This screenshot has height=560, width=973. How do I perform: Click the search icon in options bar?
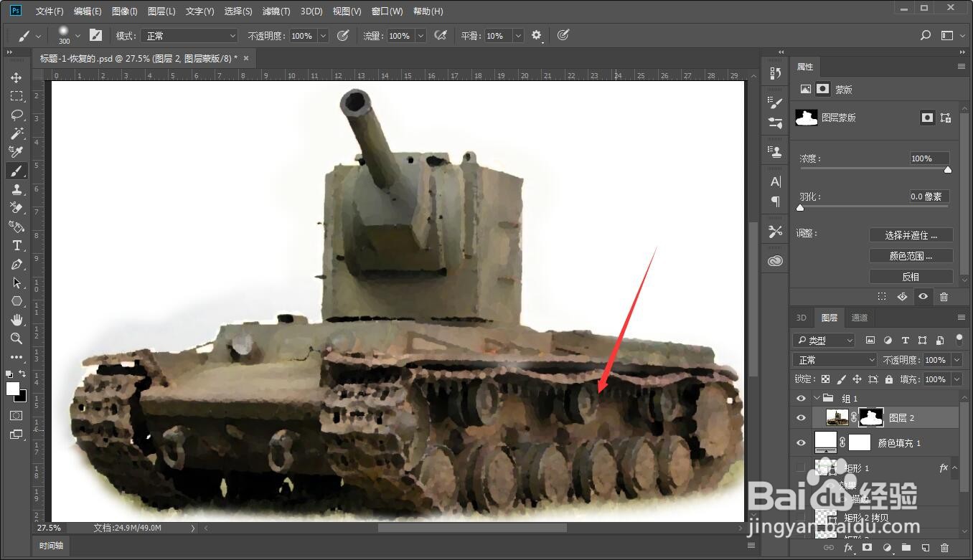click(926, 35)
